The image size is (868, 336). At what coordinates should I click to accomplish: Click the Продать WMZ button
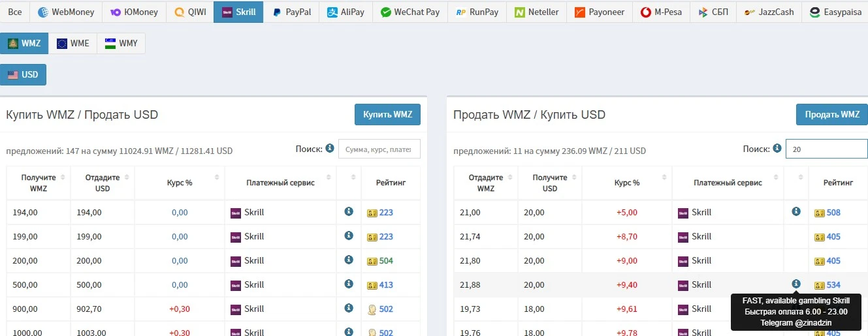[831, 114]
